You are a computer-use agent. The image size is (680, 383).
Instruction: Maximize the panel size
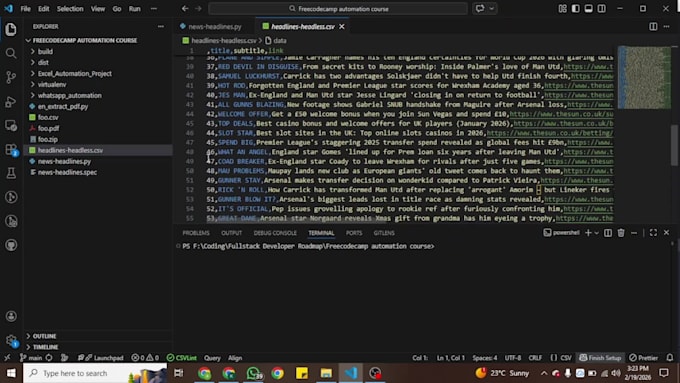point(653,233)
